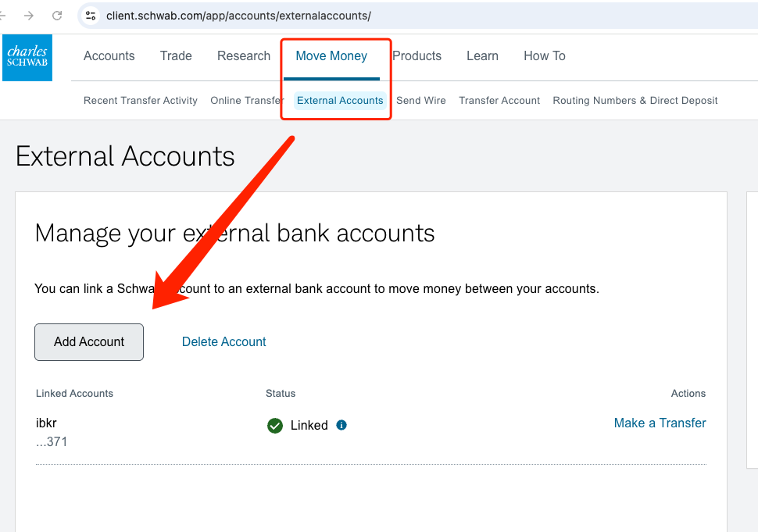758x532 pixels.
Task: Click Make a Transfer for ibkr
Action: click(x=660, y=423)
